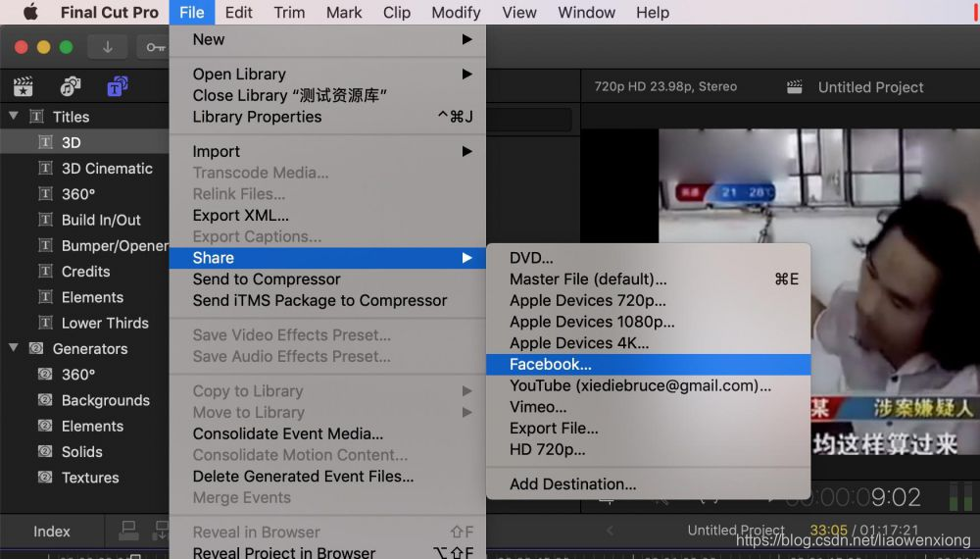
Task: Open the Mark menu
Action: click(344, 13)
